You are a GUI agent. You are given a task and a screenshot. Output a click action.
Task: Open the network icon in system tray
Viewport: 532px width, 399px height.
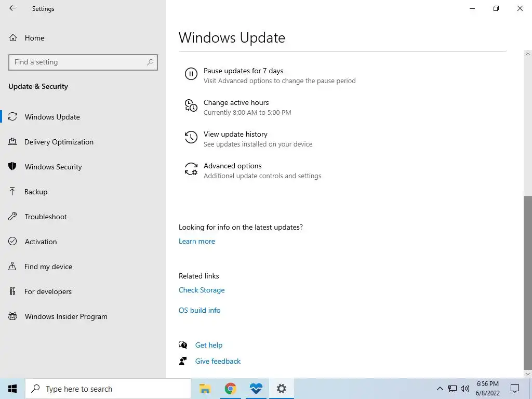453,389
